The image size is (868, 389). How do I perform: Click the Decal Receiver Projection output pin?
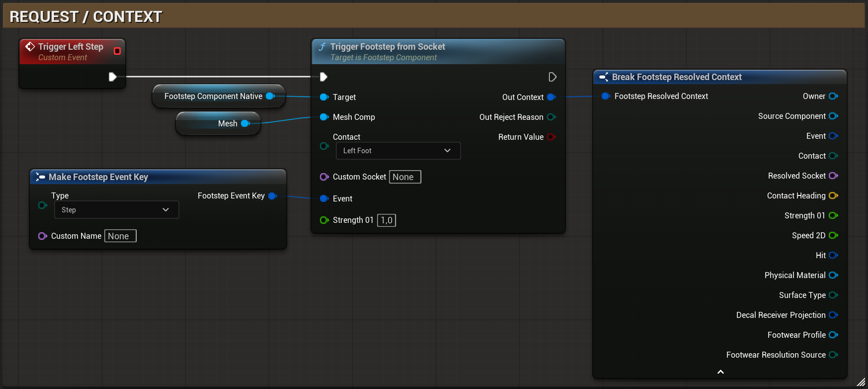[x=834, y=315]
